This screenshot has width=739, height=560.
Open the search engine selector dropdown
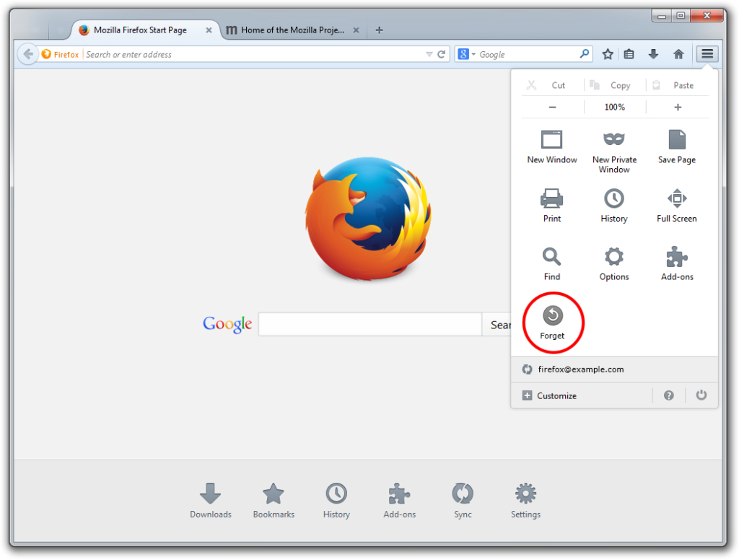[x=467, y=54]
